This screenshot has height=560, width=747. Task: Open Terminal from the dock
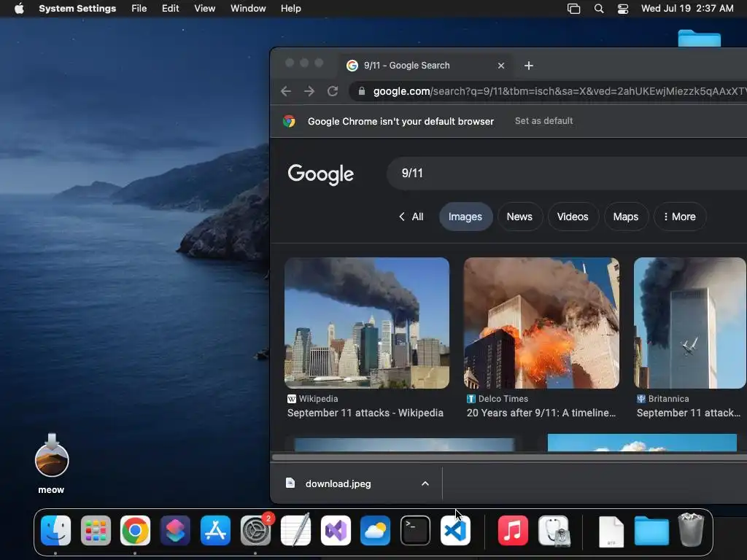point(415,530)
